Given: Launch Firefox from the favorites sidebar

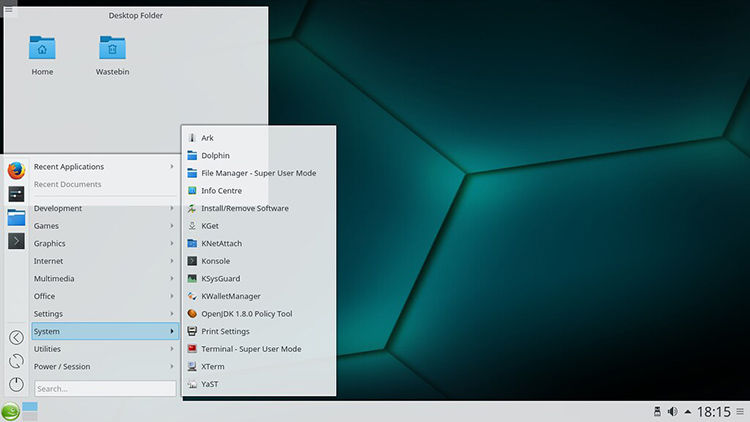Looking at the screenshot, I should point(16,170).
